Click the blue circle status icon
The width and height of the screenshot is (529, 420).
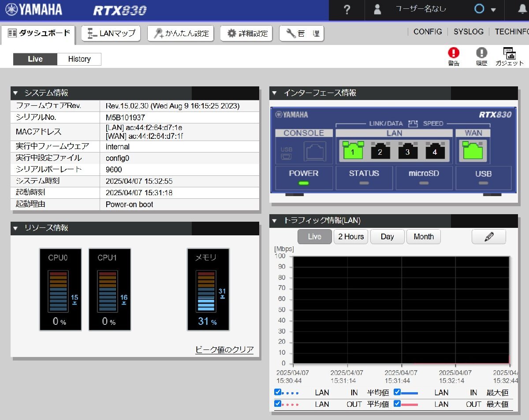tap(479, 9)
